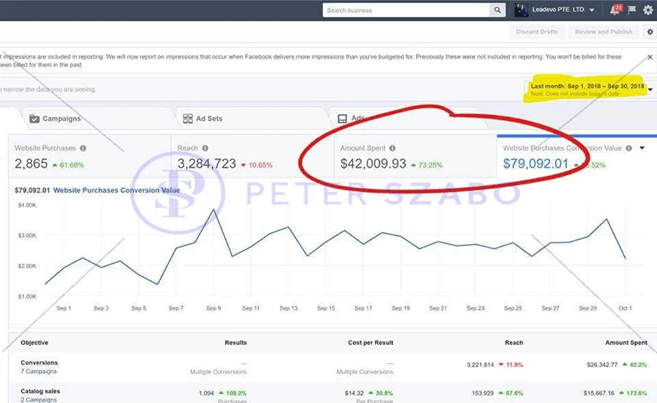This screenshot has height=403, width=657.
Task: Click the Discard Drafts button
Action: (x=538, y=32)
